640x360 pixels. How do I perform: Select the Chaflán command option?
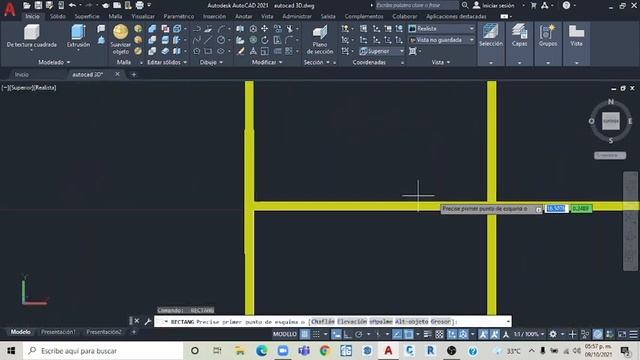[x=323, y=322]
